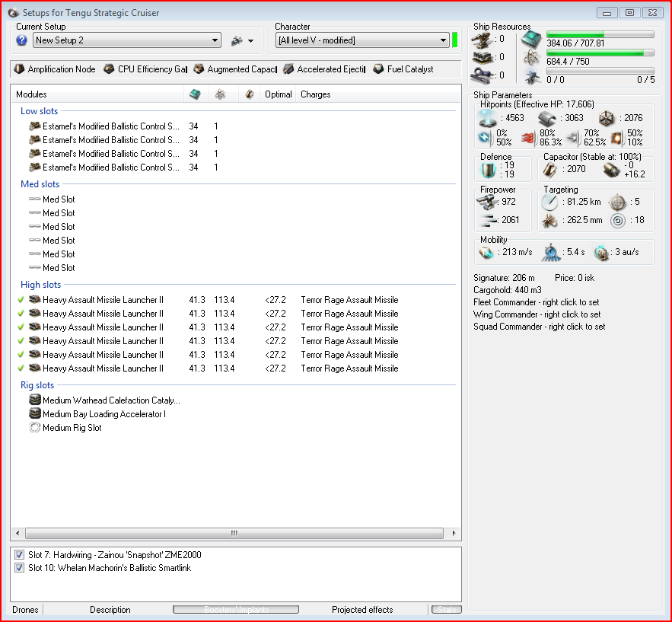Viewport: 672px width, 622px height.
Task: Click the speed icon next to 213 m/s
Action: click(486, 253)
